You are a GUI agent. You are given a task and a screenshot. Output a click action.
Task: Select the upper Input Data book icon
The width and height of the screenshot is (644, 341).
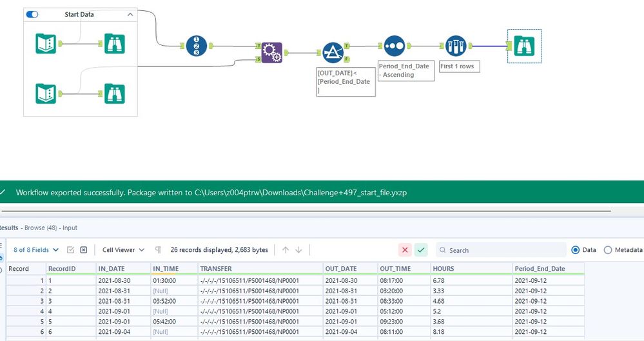point(46,44)
